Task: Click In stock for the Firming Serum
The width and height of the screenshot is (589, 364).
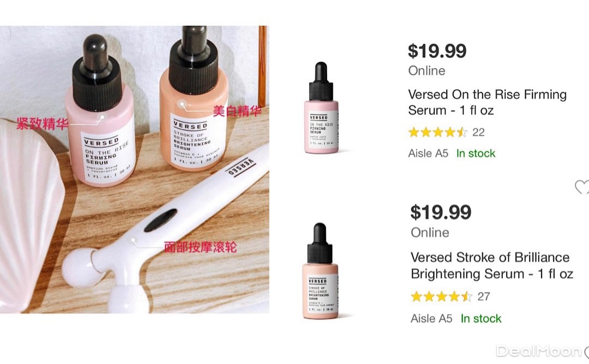Action: (x=476, y=154)
